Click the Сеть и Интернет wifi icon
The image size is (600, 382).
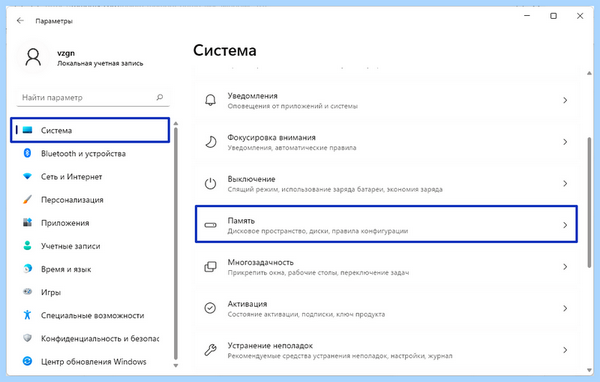point(27,176)
